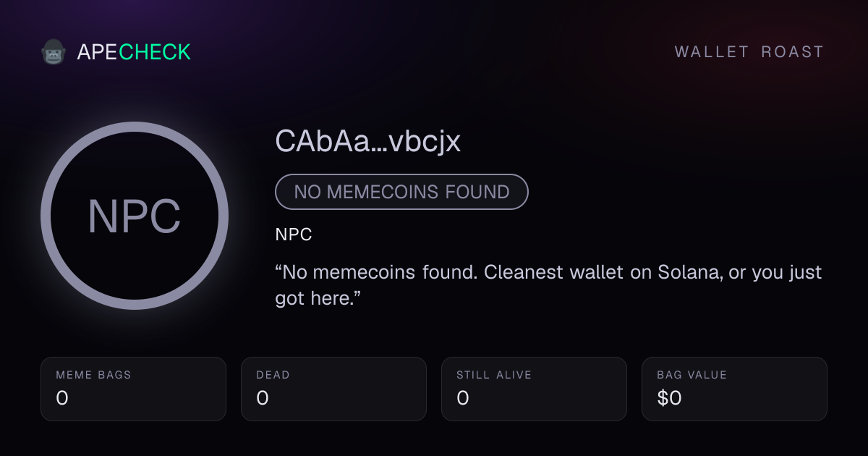Select the NPC rank title text

pyautogui.click(x=294, y=235)
